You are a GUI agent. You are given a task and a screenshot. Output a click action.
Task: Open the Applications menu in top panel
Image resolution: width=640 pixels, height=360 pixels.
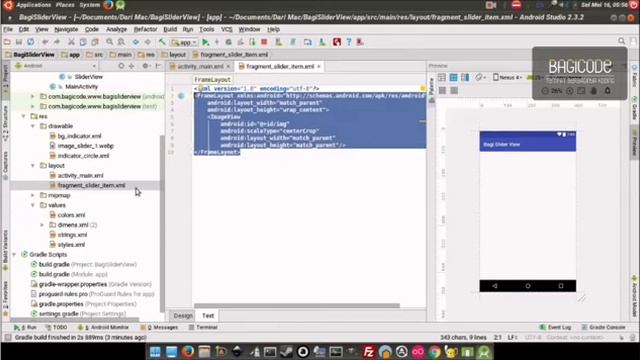pos(33,5)
